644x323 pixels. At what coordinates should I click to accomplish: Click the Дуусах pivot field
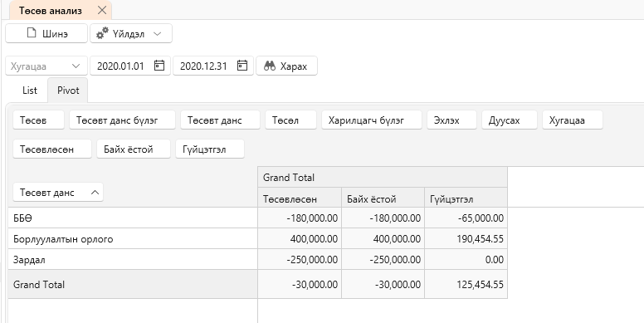pyautogui.click(x=510, y=120)
